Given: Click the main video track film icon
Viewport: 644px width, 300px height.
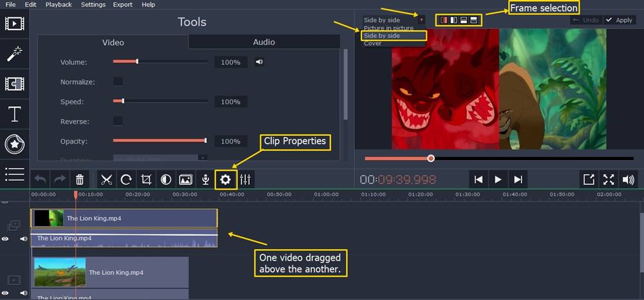Looking at the screenshot, I should [14, 280].
